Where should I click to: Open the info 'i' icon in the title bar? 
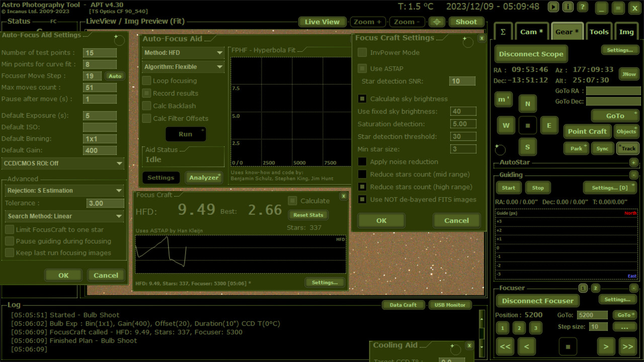pyautogui.click(x=568, y=7)
